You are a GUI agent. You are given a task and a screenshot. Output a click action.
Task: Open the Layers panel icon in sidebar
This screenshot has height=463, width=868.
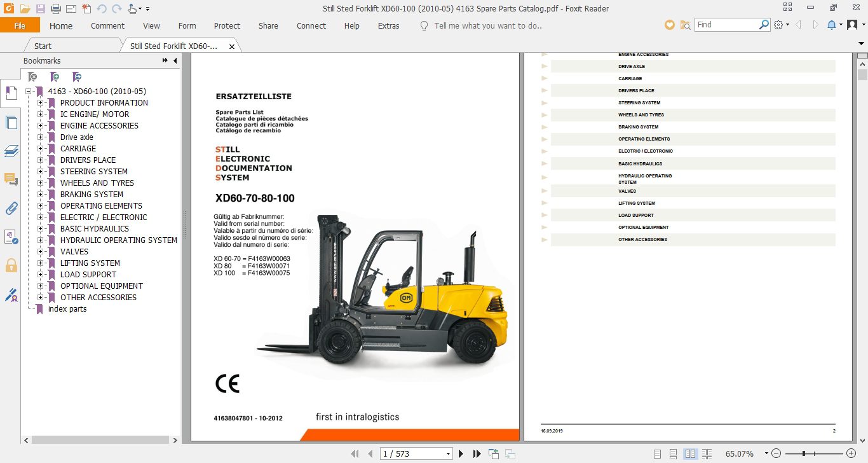(11, 151)
